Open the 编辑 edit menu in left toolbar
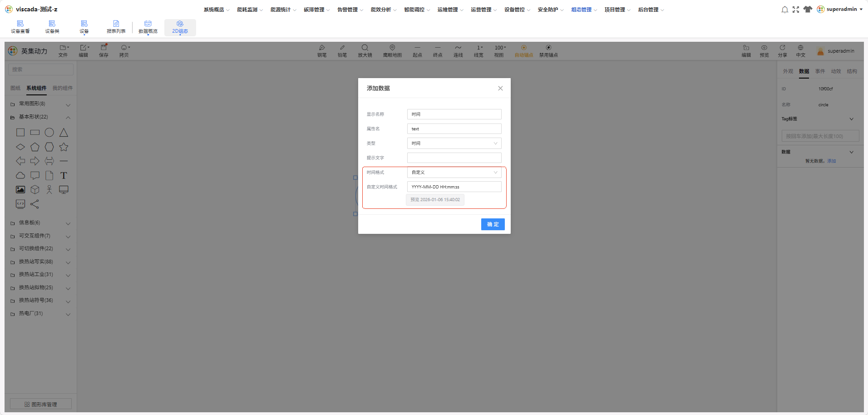This screenshot has height=415, width=868. (x=84, y=51)
